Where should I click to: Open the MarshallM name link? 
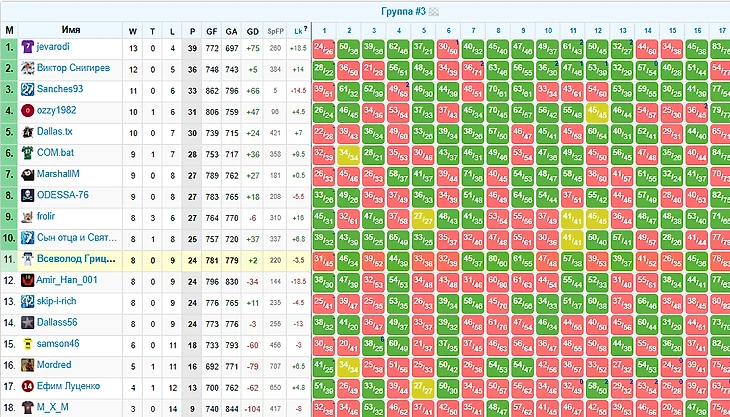click(x=58, y=174)
